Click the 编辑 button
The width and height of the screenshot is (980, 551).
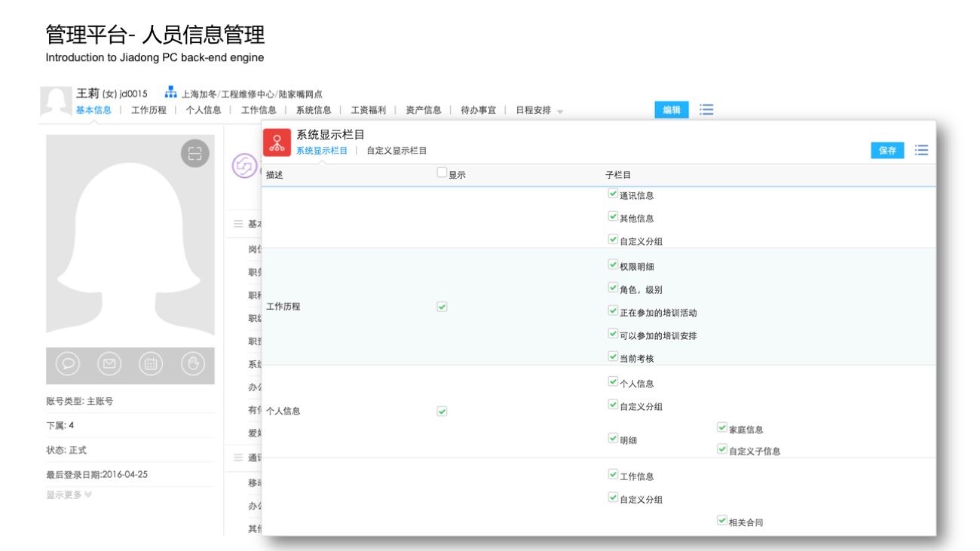click(x=671, y=110)
